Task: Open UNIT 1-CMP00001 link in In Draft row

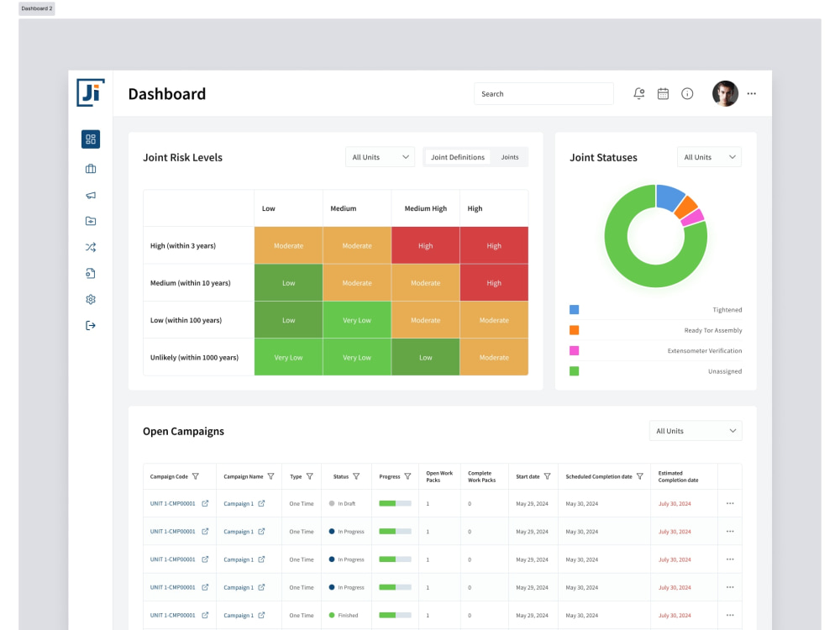Action: [172, 503]
